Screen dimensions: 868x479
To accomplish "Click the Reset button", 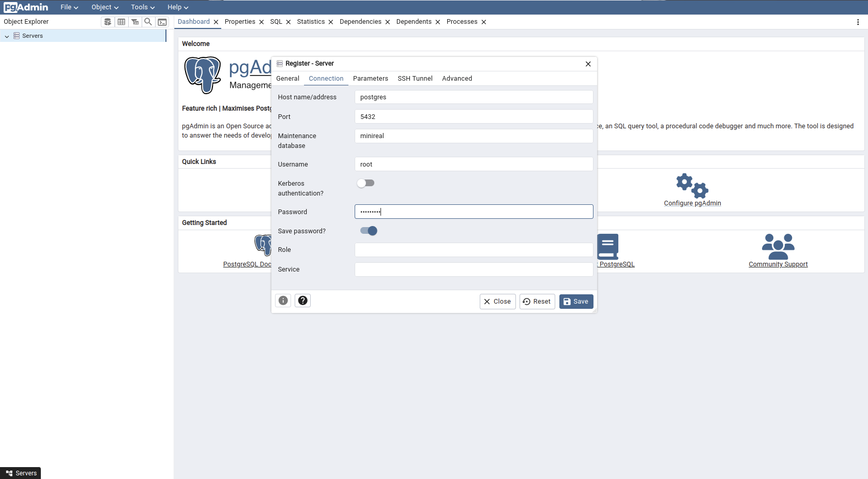I will pos(537,302).
